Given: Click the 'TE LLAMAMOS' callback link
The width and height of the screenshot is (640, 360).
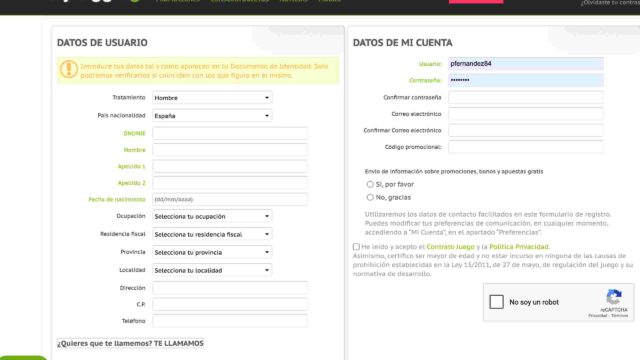Looking at the screenshot, I should pyautogui.click(x=178, y=343).
